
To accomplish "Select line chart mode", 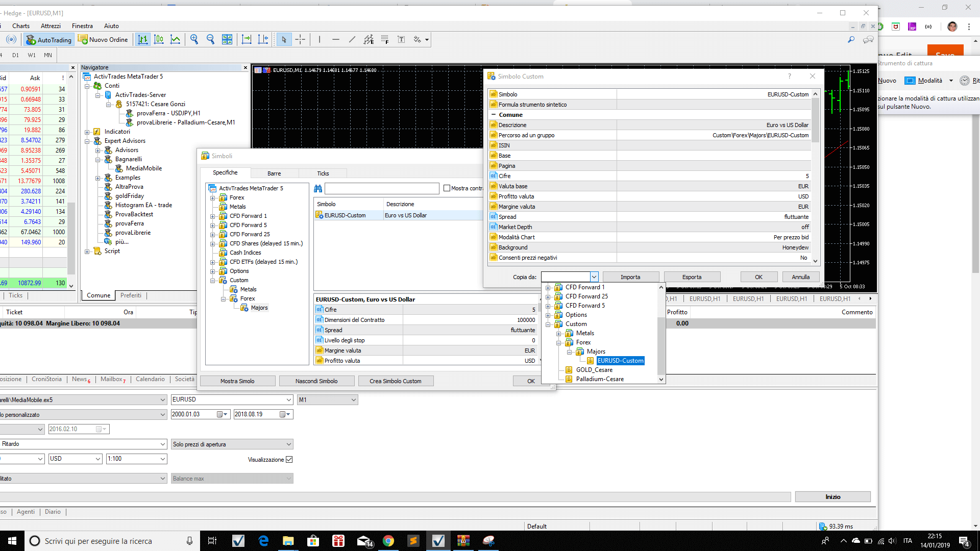I will point(175,40).
